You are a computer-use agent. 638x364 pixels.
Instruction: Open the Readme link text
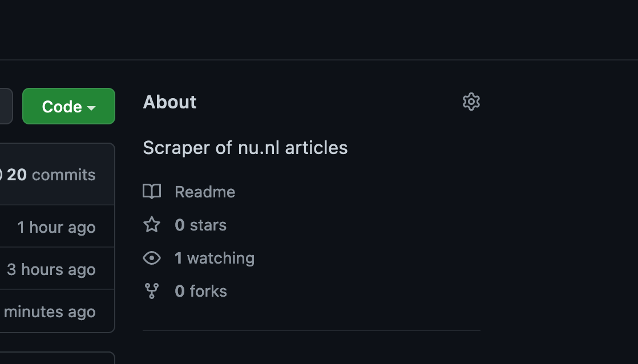pyautogui.click(x=205, y=192)
